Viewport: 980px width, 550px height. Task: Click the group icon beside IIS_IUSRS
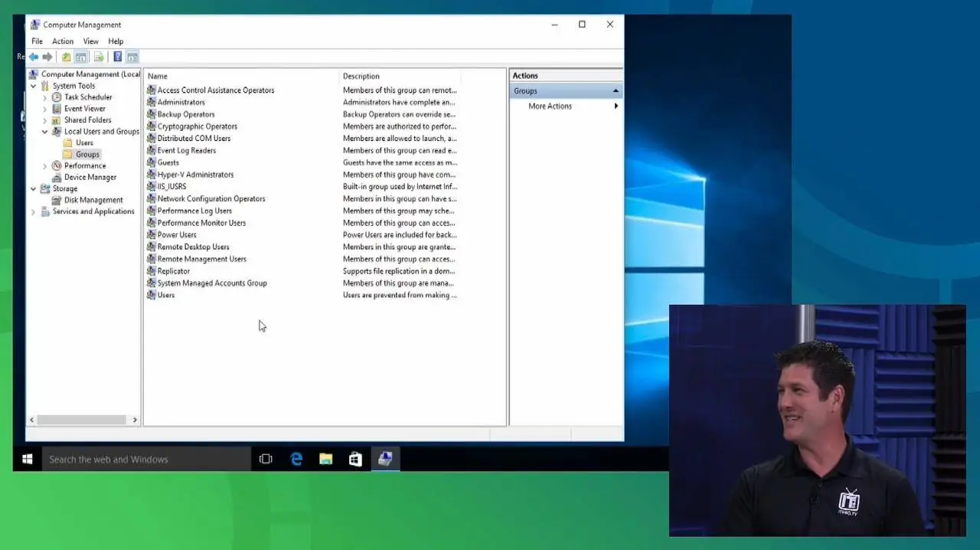(x=151, y=186)
